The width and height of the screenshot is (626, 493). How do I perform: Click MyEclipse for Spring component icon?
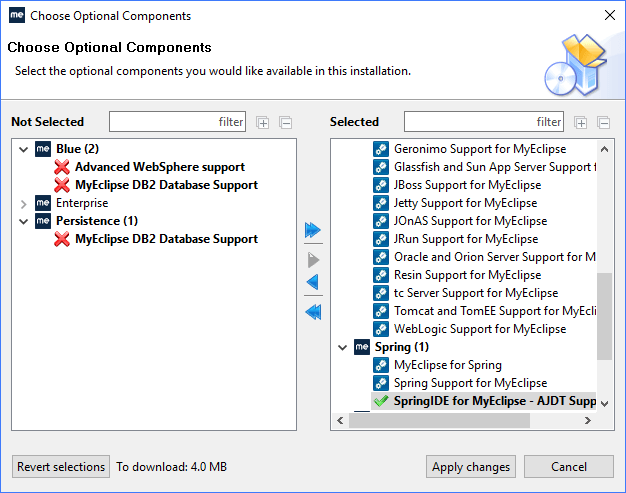[381, 364]
